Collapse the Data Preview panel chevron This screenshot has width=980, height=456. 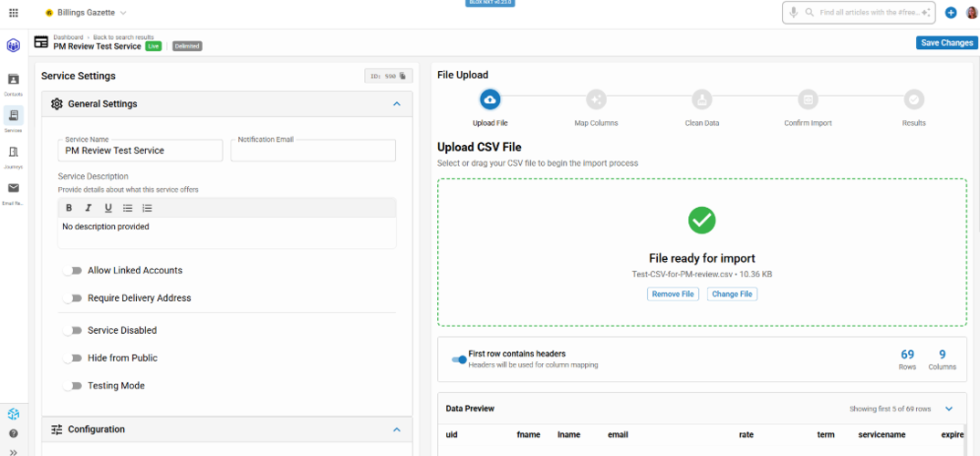click(949, 409)
